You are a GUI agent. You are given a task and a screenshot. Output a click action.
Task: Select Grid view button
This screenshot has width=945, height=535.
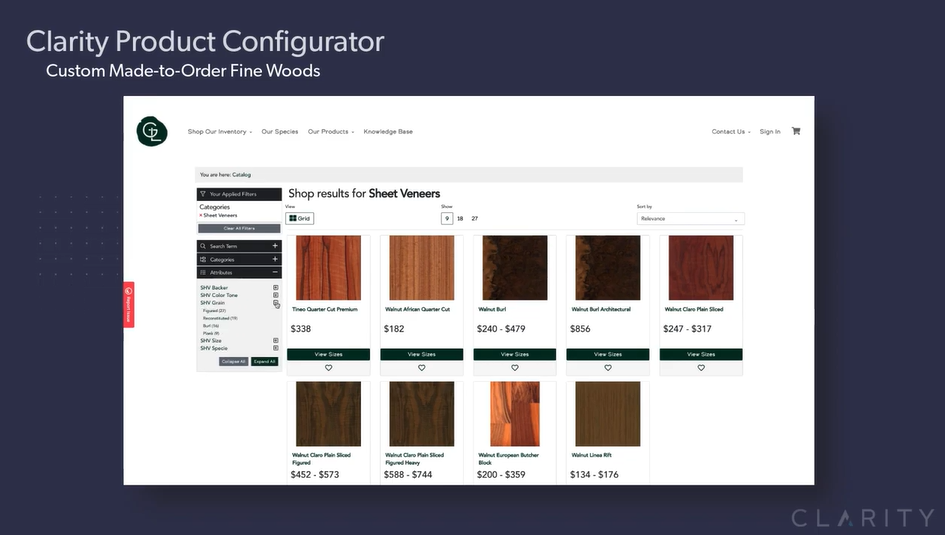[300, 219]
